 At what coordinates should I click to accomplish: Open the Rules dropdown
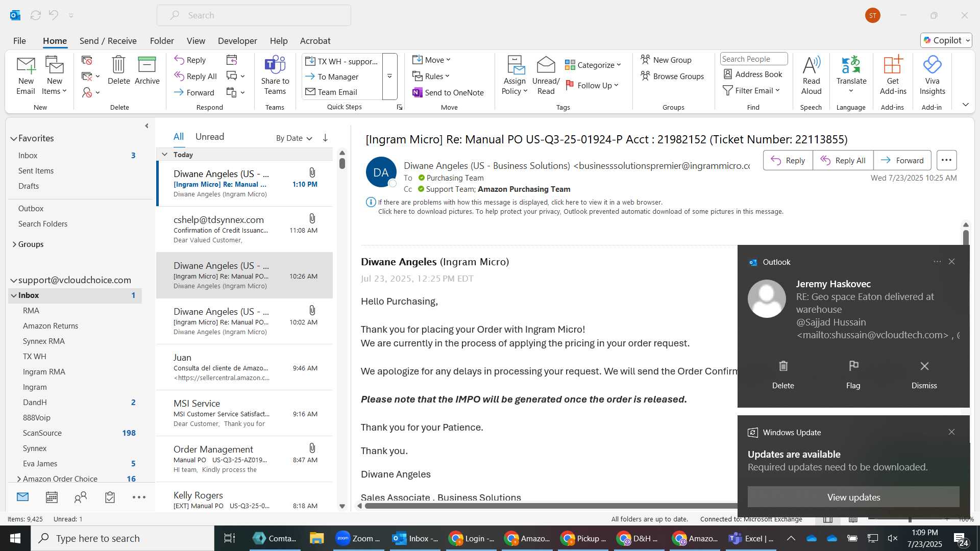click(x=431, y=76)
